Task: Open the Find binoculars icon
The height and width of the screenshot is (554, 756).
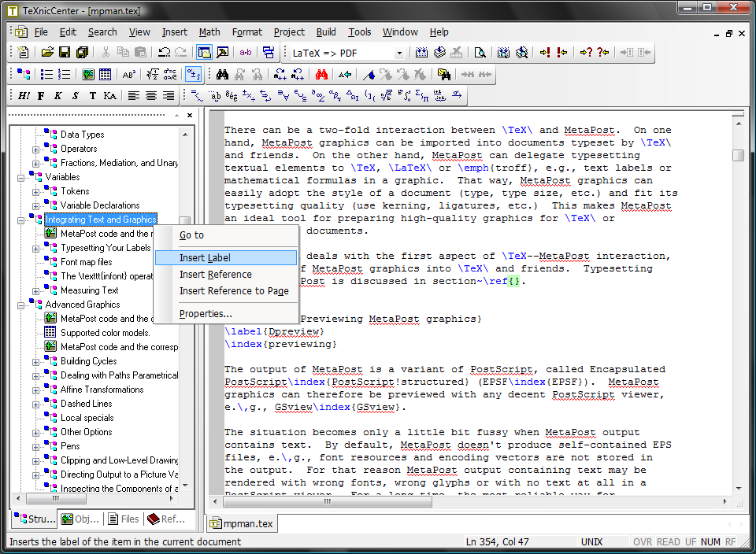Action: coord(223,73)
